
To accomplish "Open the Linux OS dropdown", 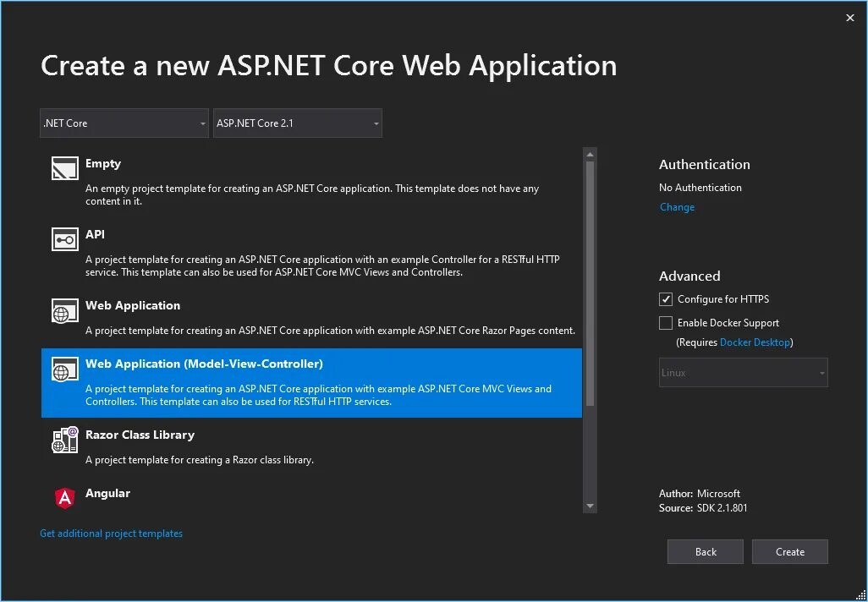I will point(743,373).
